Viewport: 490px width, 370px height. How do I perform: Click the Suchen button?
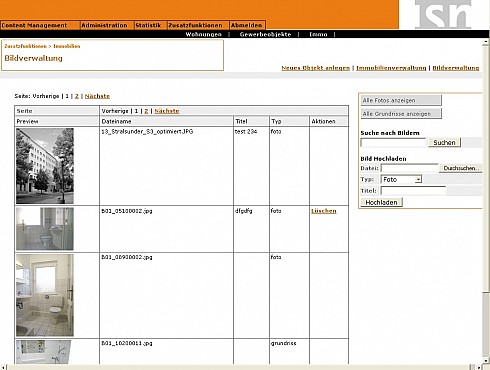[444, 143]
